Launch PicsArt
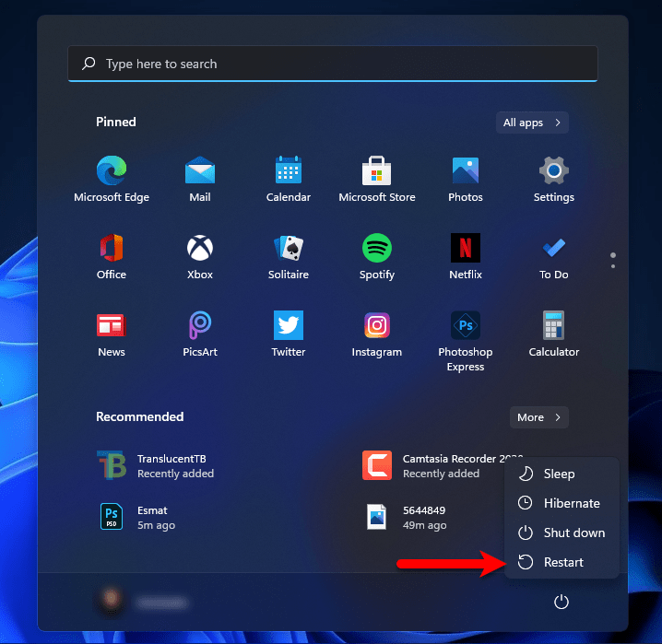This screenshot has width=662, height=644. point(200,334)
